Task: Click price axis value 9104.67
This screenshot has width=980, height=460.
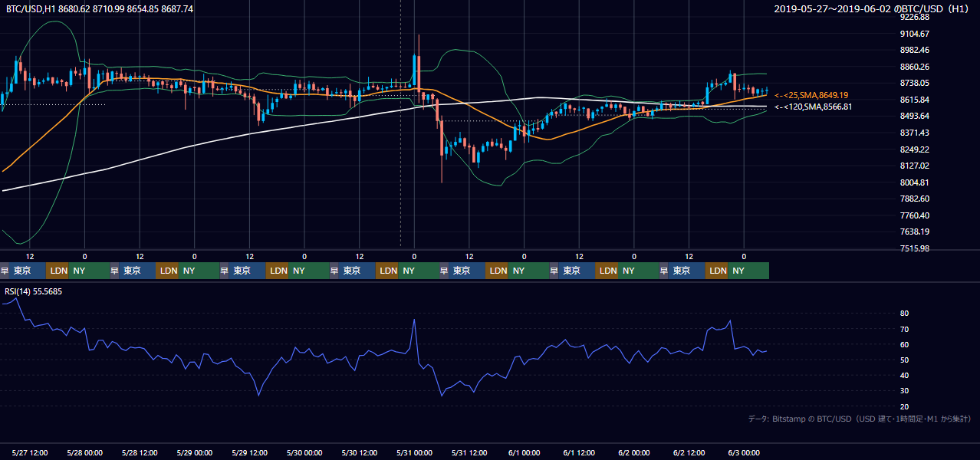Action: coord(915,34)
